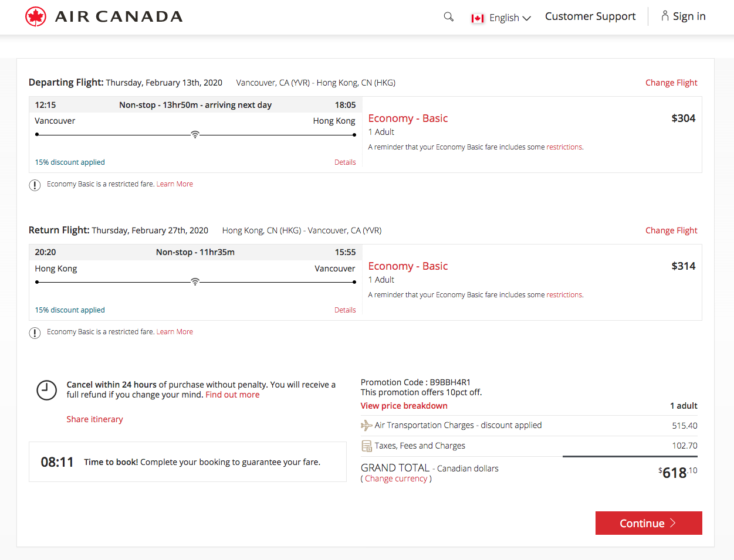
Task: Open the search magnifier icon
Action: pos(448,16)
